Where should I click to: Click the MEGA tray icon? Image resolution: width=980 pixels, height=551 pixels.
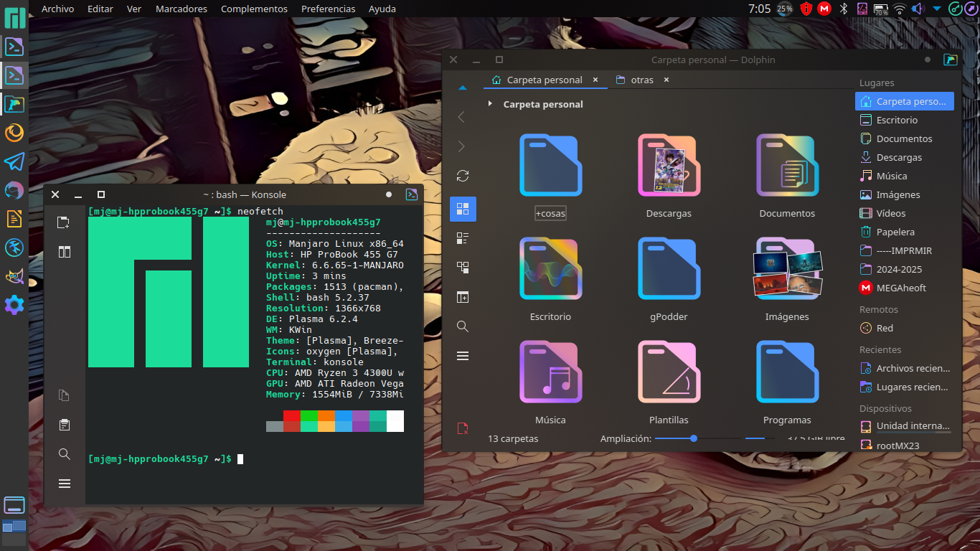tap(825, 9)
